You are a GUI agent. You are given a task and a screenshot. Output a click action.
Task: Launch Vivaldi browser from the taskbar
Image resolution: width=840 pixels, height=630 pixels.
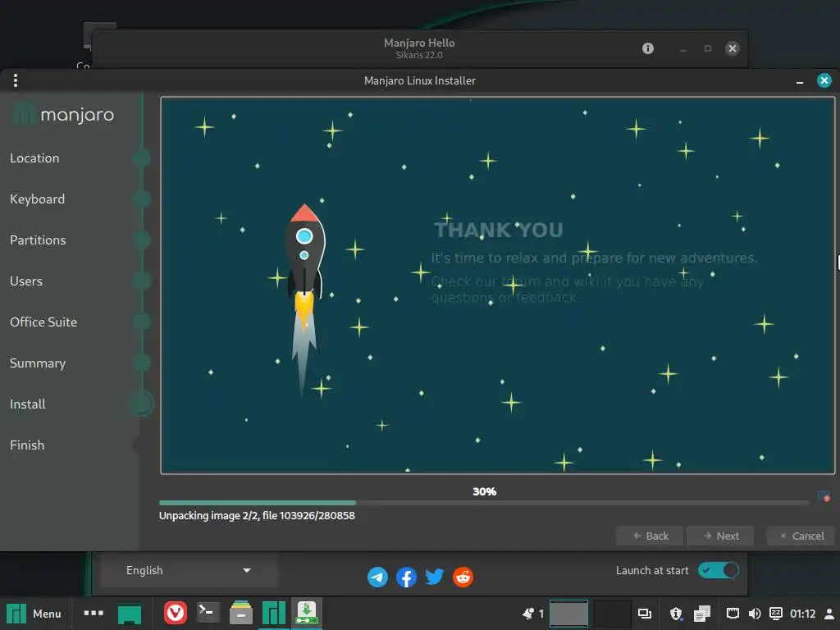click(x=176, y=614)
